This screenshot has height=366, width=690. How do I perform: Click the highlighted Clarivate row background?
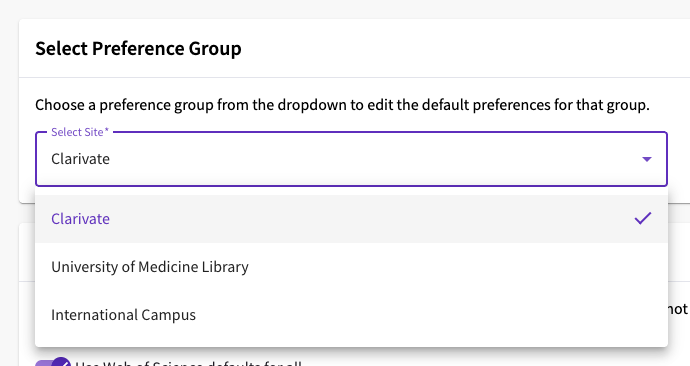[x=351, y=219]
